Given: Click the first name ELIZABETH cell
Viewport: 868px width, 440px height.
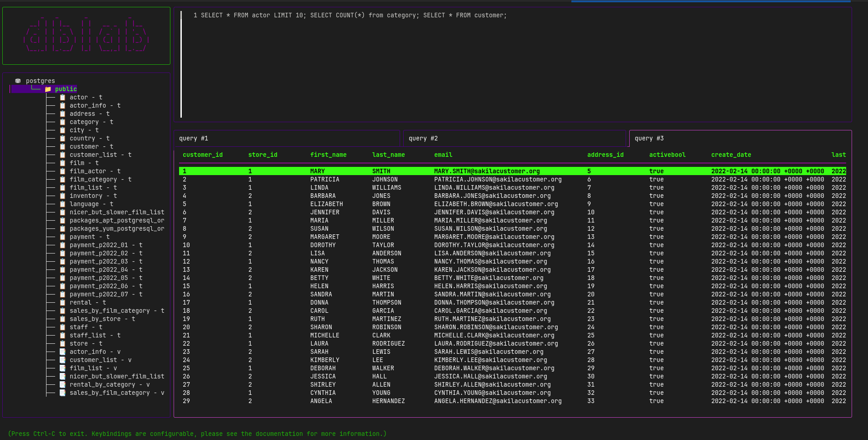Looking at the screenshot, I should (327, 204).
